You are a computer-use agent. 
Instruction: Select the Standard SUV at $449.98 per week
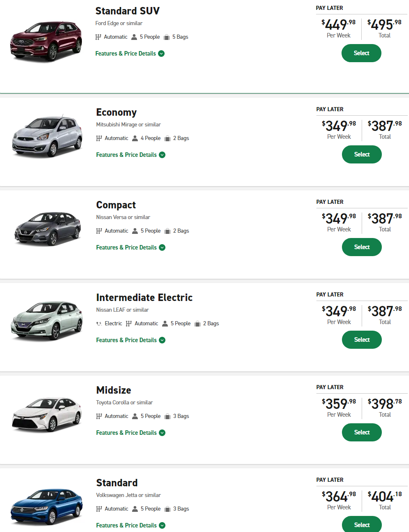[x=361, y=53]
